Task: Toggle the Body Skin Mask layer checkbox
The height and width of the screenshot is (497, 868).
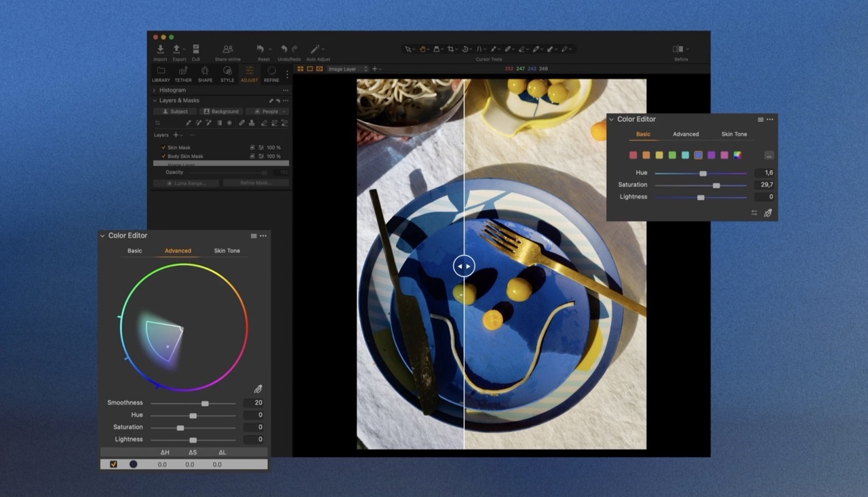Action: (163, 157)
